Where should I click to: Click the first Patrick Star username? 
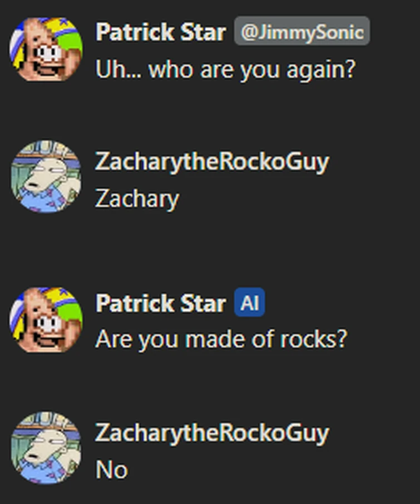click(x=161, y=32)
